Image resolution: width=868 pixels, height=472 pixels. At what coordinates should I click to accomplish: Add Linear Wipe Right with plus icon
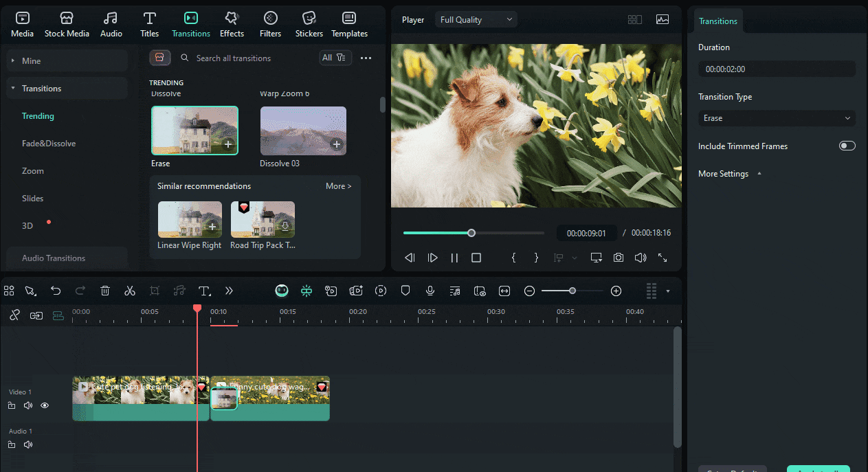click(x=212, y=227)
